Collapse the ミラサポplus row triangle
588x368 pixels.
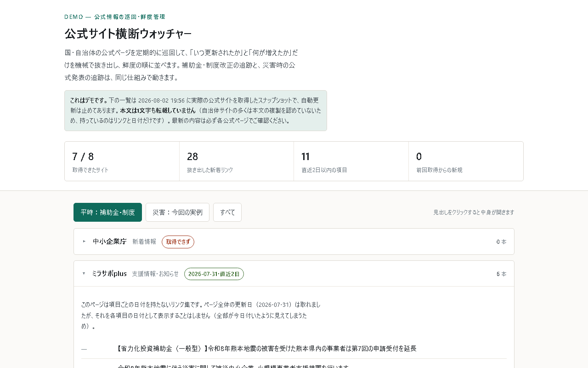(84, 274)
